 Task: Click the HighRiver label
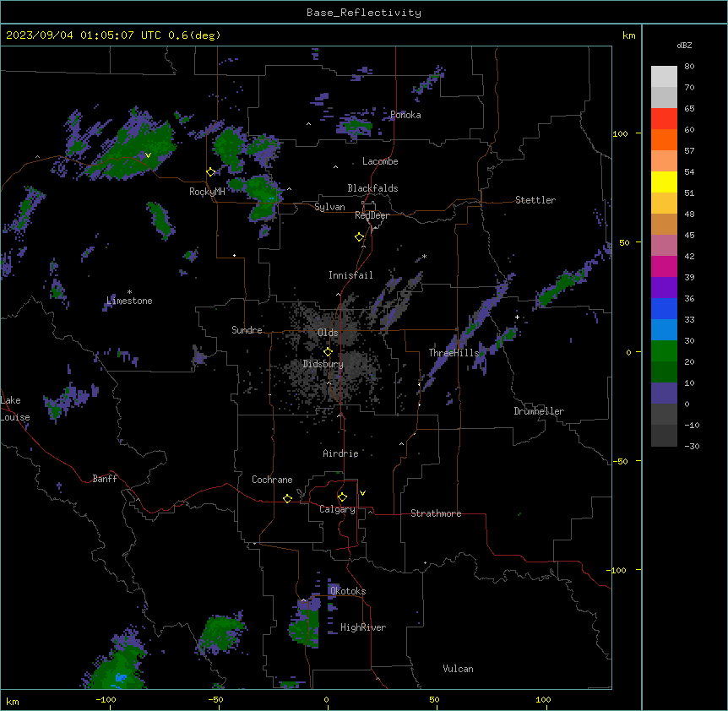(x=363, y=627)
